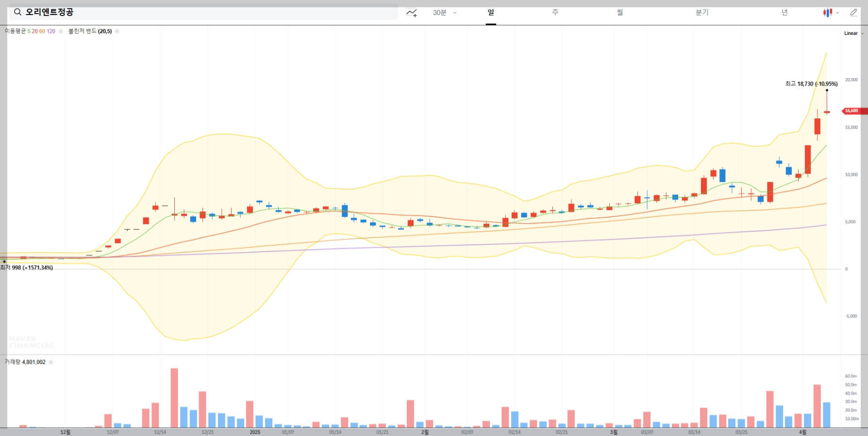This screenshot has height=436, width=868.
Task: Select the 일 (daily) tab
Action: click(491, 13)
